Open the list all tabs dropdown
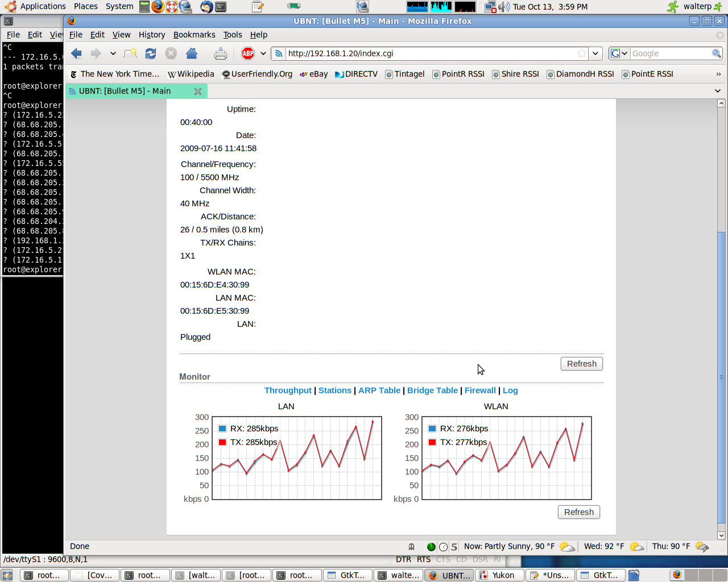Viewport: 728px width, 582px height. point(718,91)
